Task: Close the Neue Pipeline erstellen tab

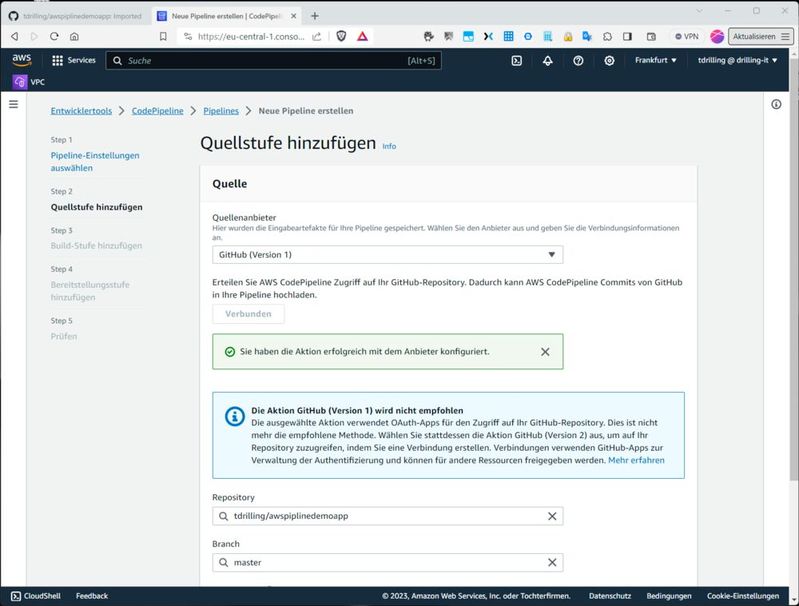Action: pyautogui.click(x=294, y=16)
